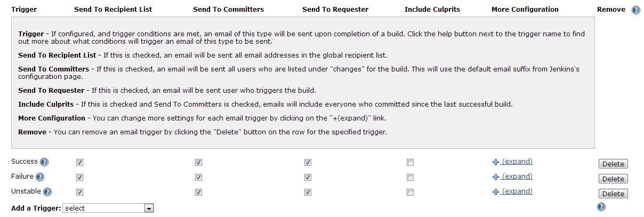Expand more configuration for Success trigger
644x217 pixels.
coord(517,162)
